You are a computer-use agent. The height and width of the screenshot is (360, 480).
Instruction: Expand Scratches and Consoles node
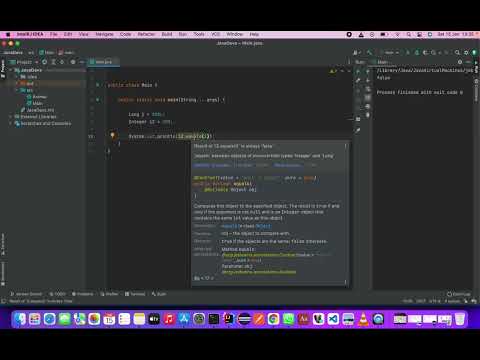[11, 123]
